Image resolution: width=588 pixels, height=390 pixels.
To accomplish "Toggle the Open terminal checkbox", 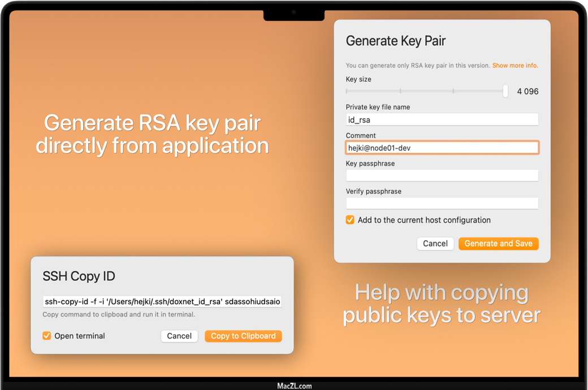I will pos(47,336).
